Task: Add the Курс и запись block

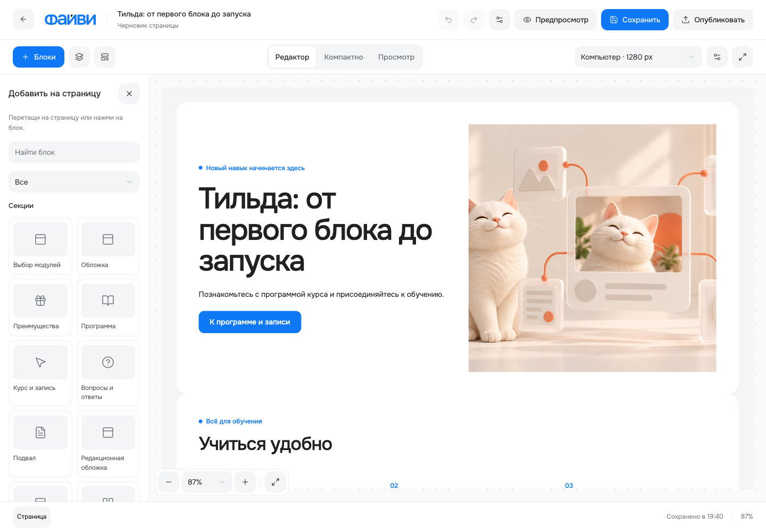Action: pos(40,373)
